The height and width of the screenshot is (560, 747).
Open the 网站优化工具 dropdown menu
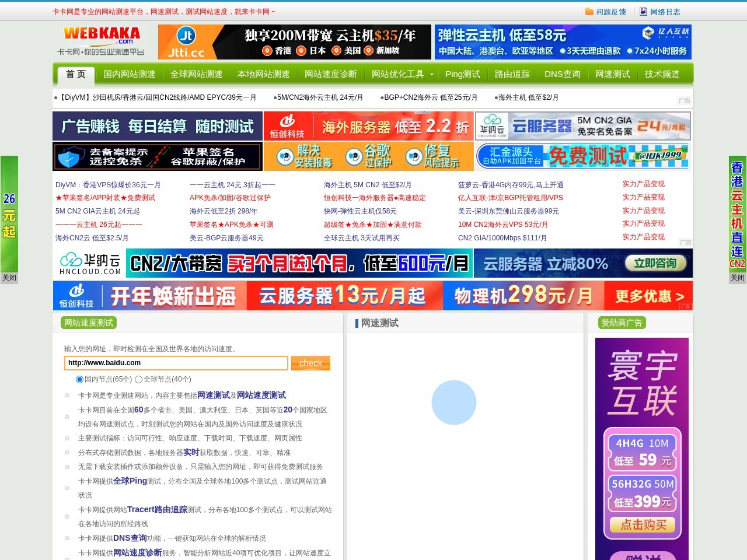[400, 75]
